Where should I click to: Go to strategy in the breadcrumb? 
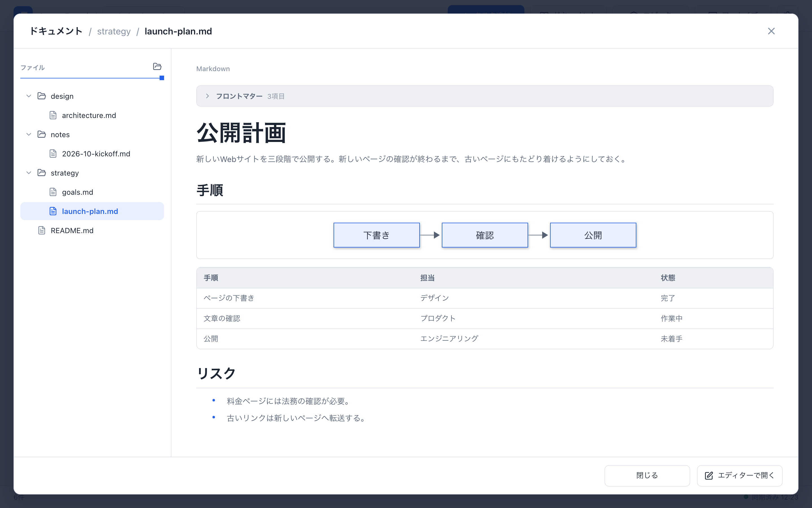pyautogui.click(x=114, y=31)
